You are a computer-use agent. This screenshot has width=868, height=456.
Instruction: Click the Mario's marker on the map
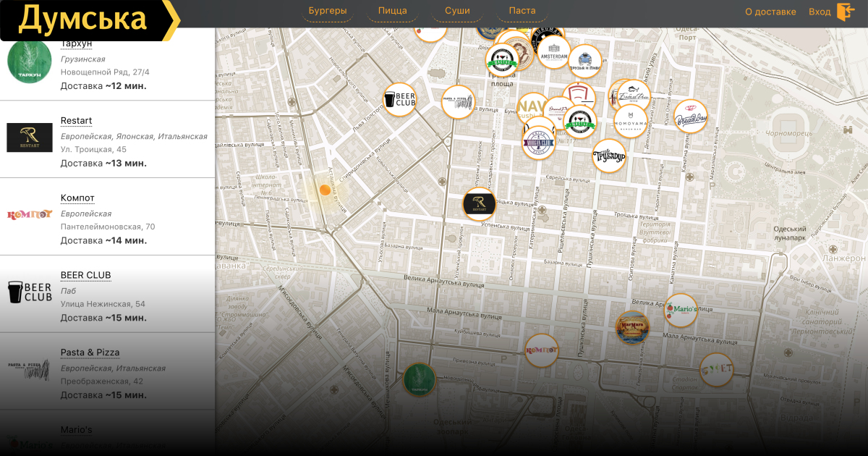(681, 311)
